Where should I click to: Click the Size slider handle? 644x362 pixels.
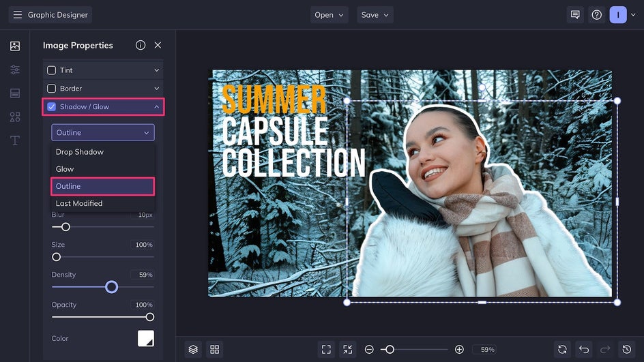pyautogui.click(x=56, y=257)
